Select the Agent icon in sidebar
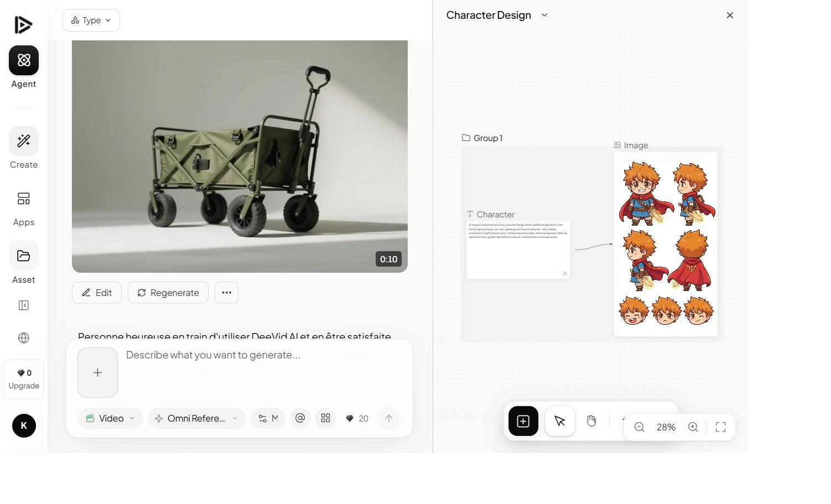Screen dimensions: 831x504 pyautogui.click(x=23, y=60)
